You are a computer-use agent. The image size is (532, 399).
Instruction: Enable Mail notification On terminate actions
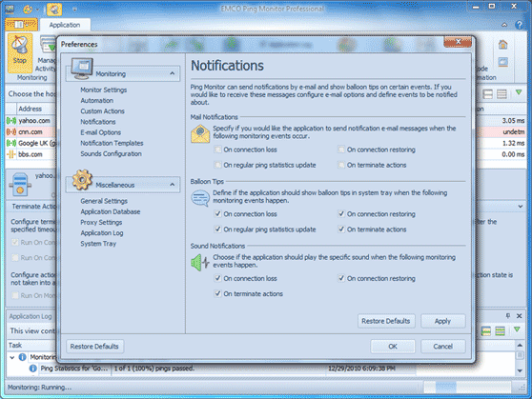341,165
